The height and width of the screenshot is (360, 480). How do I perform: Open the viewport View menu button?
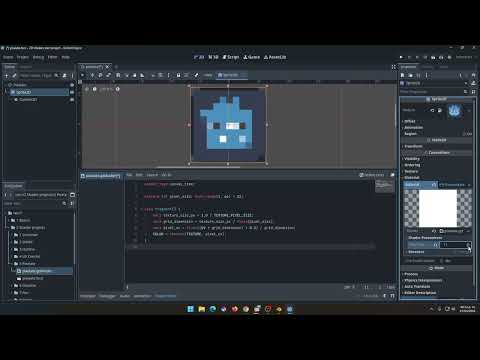coord(208,75)
